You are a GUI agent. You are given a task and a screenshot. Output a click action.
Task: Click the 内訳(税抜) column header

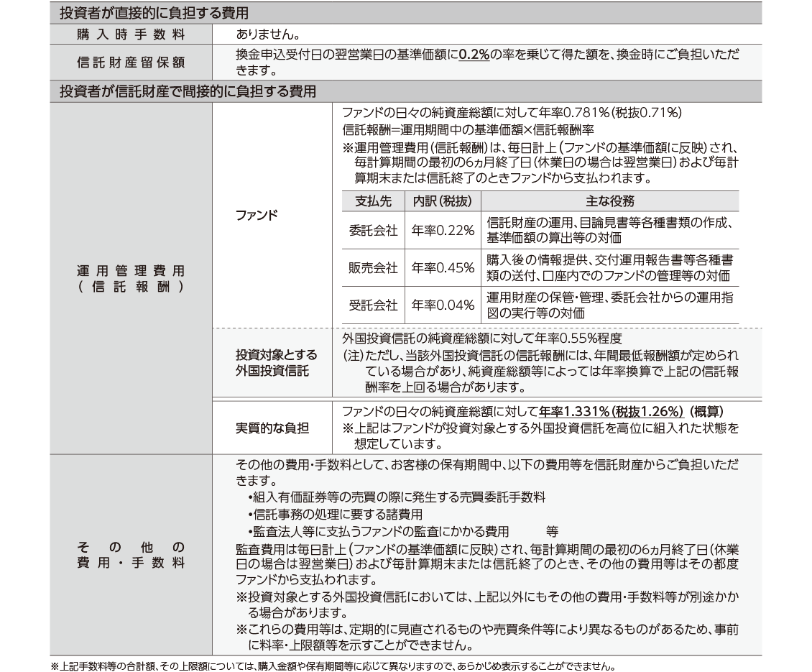pos(443,201)
